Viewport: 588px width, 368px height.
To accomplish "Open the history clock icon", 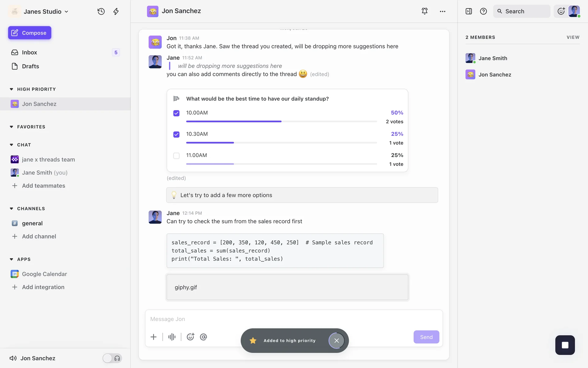I will coord(101,11).
